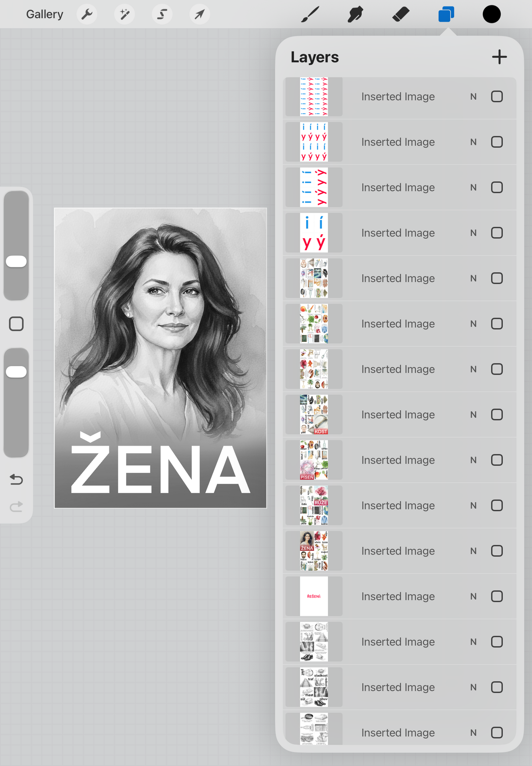The width and height of the screenshot is (532, 766).
Task: Open the black color picker circle
Action: point(491,14)
